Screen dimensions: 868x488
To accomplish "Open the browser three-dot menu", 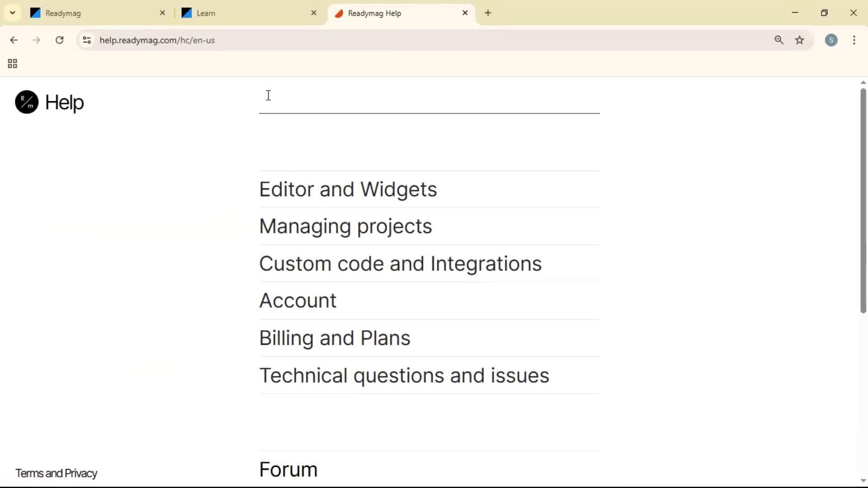I will point(855,40).
